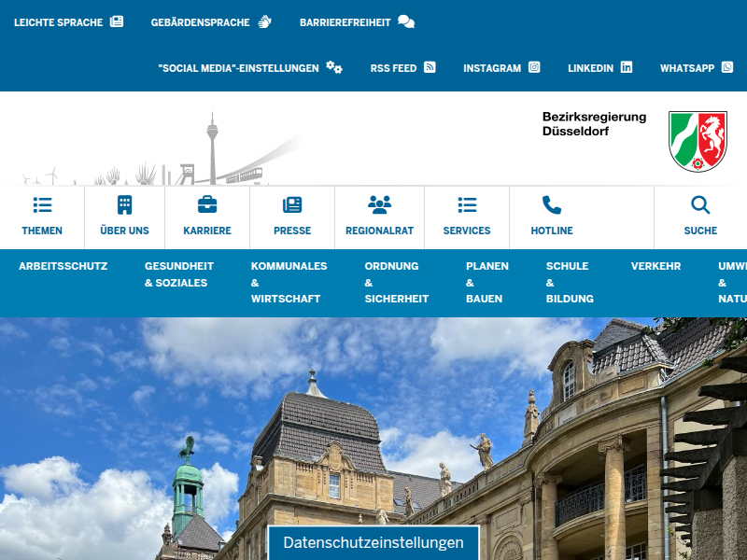This screenshot has height=560, width=747.
Task: Open "Social Media"-Einstellungen link
Action: coord(238,68)
